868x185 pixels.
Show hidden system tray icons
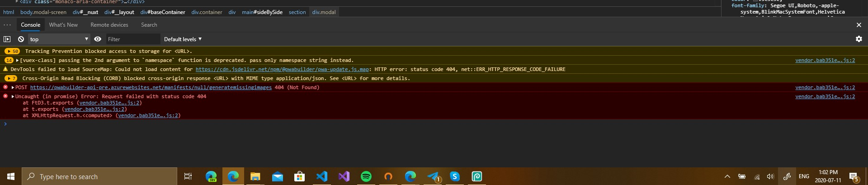tap(727, 176)
